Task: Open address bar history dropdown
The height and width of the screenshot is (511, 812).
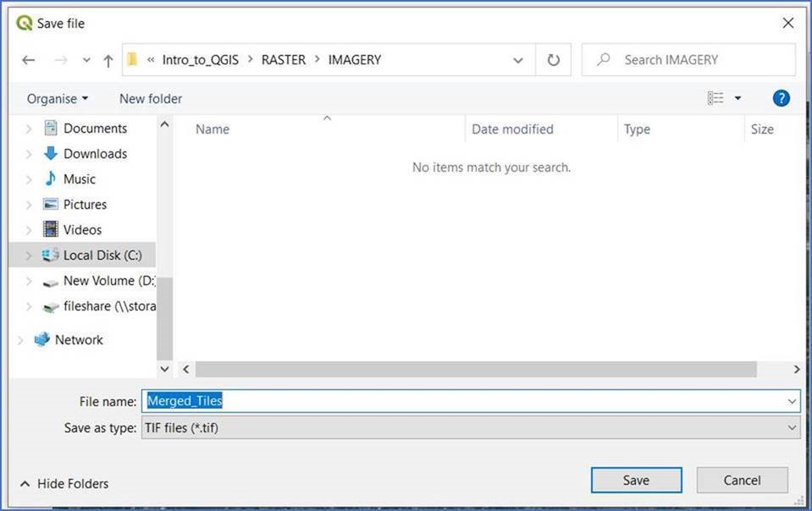Action: (x=518, y=61)
